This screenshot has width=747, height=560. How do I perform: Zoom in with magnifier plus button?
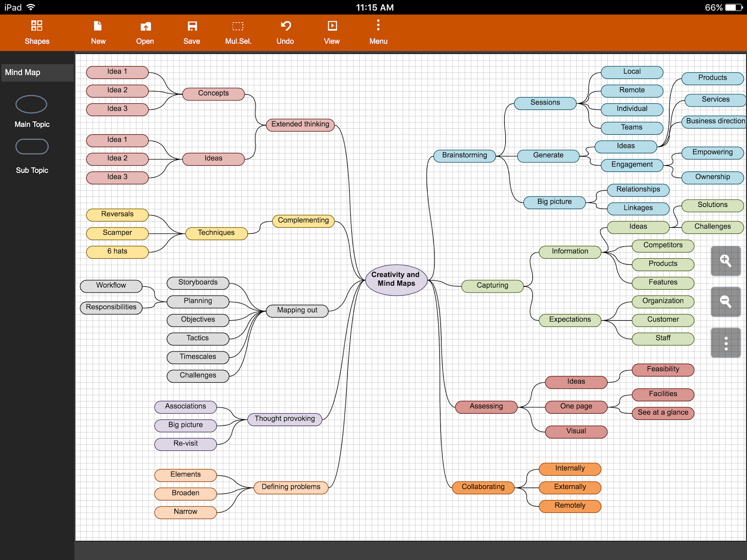[x=725, y=261]
